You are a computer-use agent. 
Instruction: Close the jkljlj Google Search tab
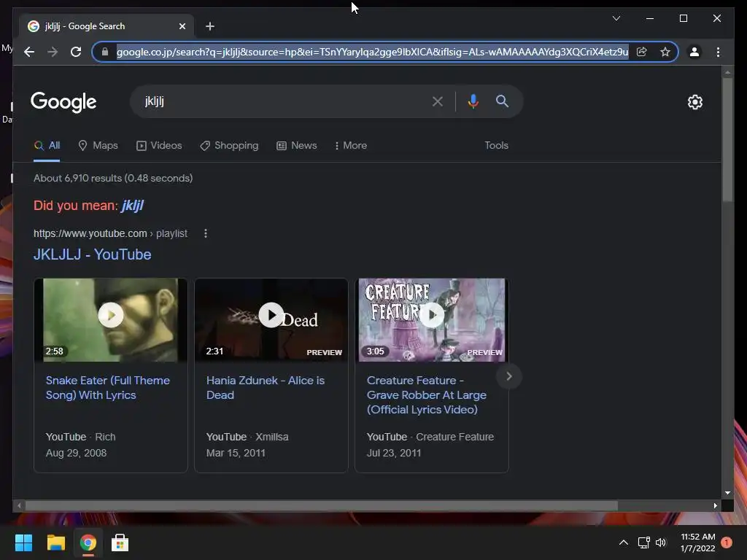[182, 26]
